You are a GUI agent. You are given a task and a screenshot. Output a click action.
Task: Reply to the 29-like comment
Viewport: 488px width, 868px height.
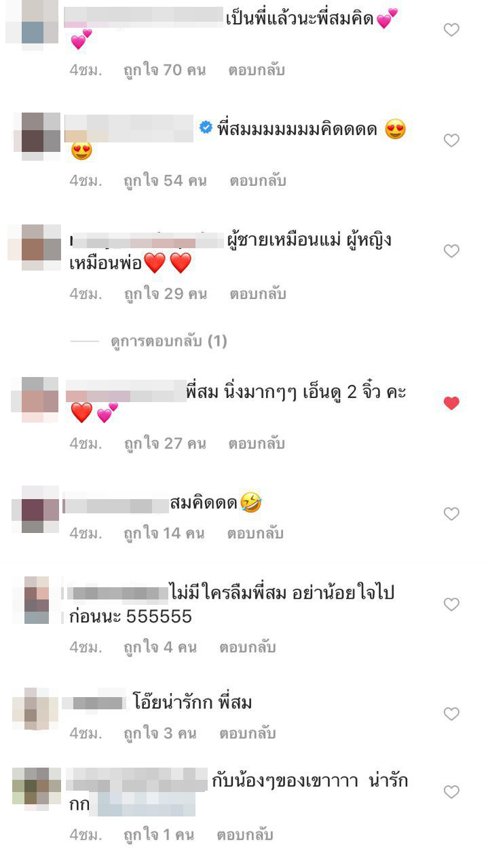point(257,294)
